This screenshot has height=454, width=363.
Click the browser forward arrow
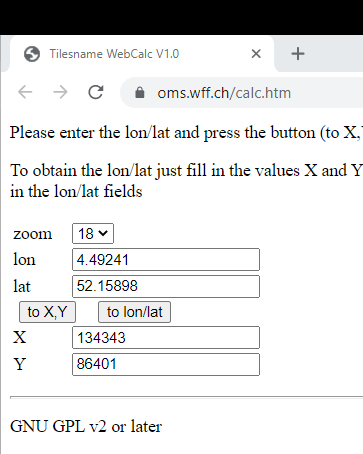click(x=60, y=92)
